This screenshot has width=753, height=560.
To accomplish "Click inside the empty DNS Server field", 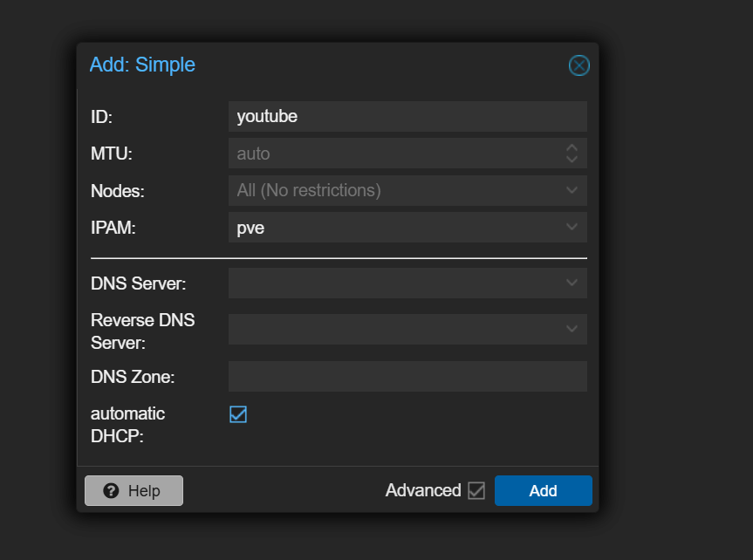I will [x=393, y=283].
